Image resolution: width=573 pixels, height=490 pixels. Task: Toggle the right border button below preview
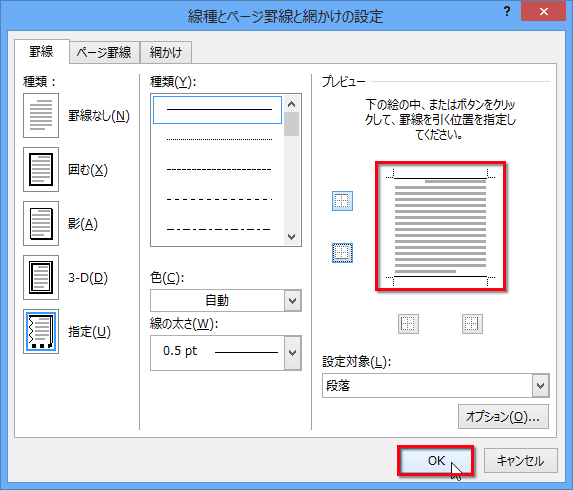coord(472,324)
